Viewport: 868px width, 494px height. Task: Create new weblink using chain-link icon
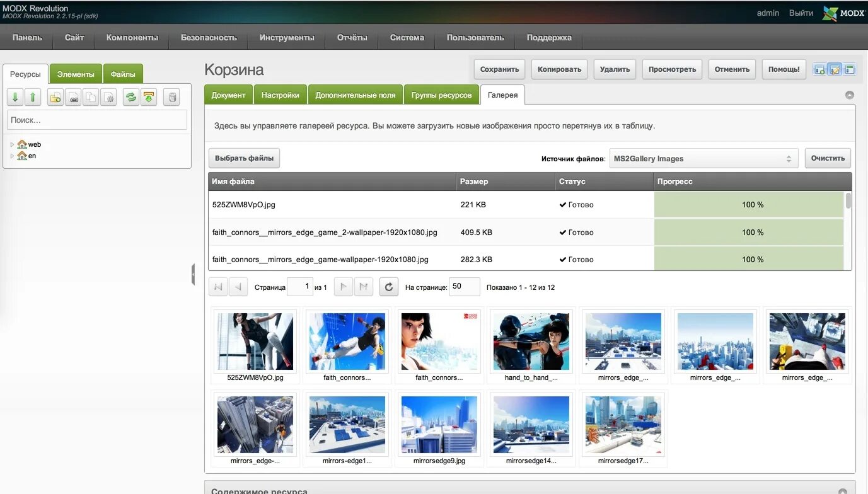coord(73,97)
